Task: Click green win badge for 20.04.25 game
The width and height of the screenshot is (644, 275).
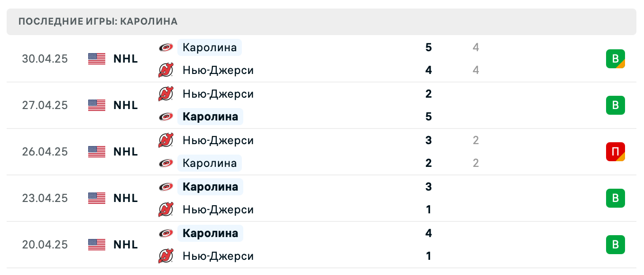Action: click(x=615, y=245)
